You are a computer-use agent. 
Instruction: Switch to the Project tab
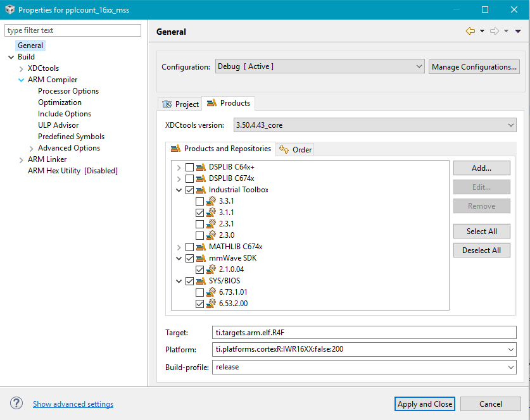[180, 104]
